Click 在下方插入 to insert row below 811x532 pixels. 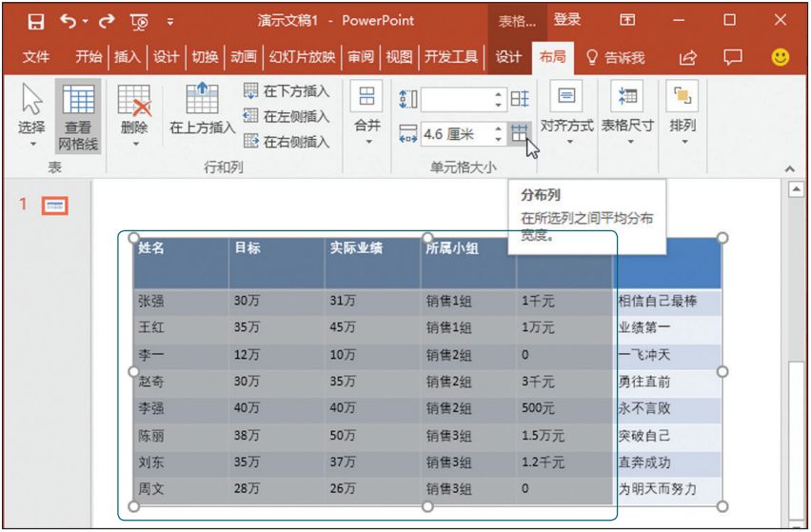[287, 91]
